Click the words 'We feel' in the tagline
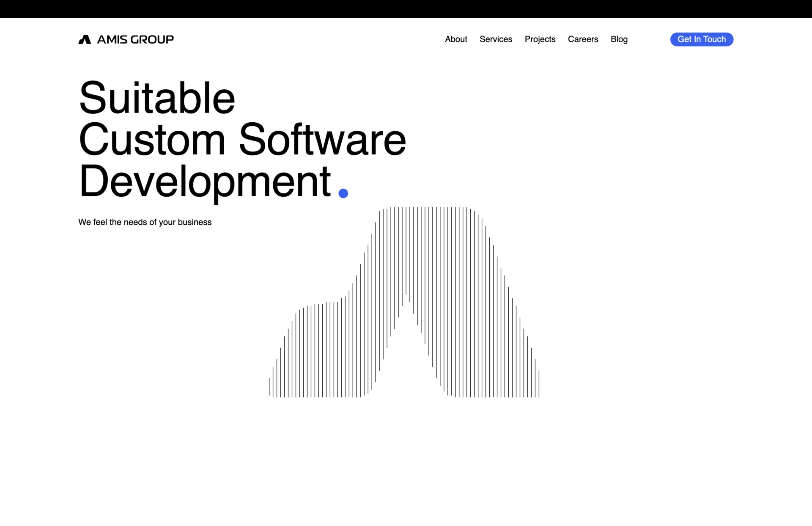The width and height of the screenshot is (812, 526). [x=92, y=222]
